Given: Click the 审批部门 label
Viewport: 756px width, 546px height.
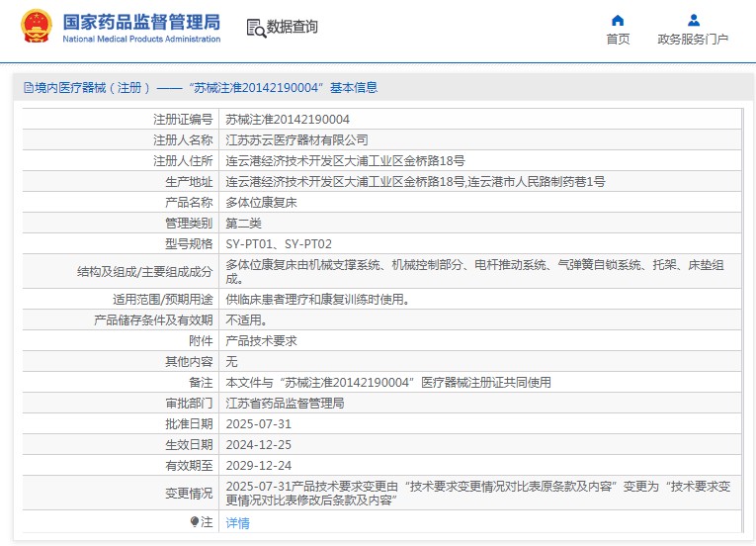Looking at the screenshot, I should click(x=189, y=404).
